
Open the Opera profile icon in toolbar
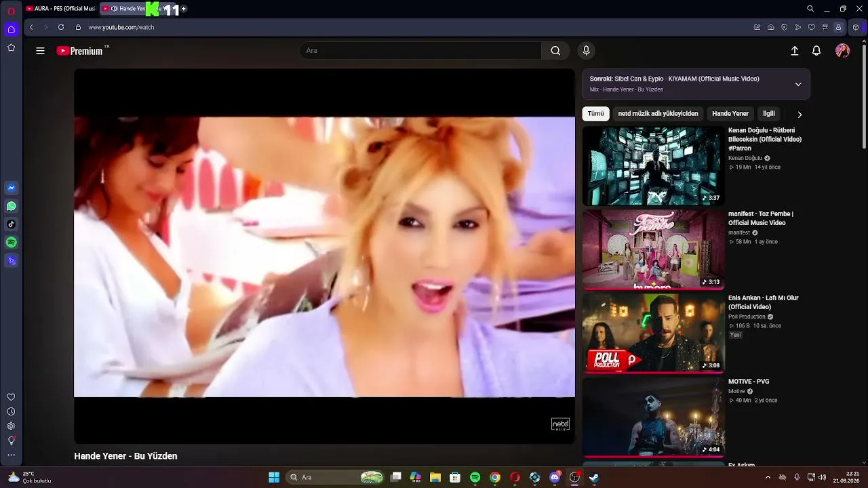pos(839,27)
